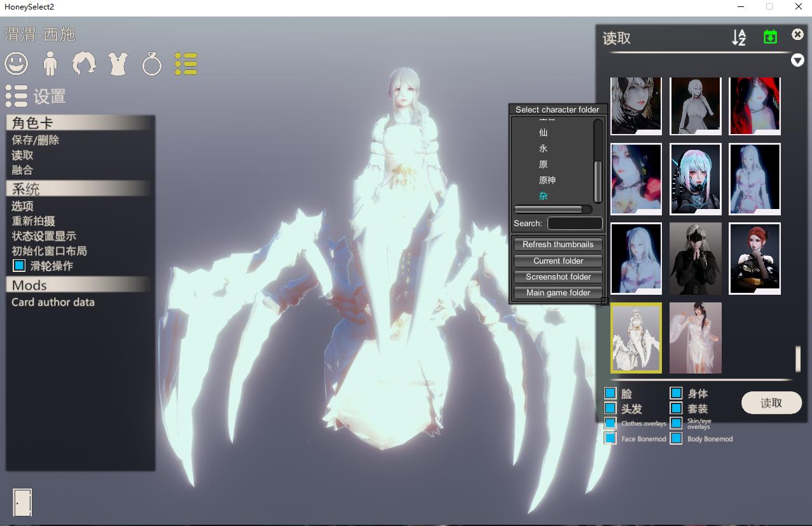Click the character card list scrollbar handle
Screen dimensions: 812x526
pos(797,359)
